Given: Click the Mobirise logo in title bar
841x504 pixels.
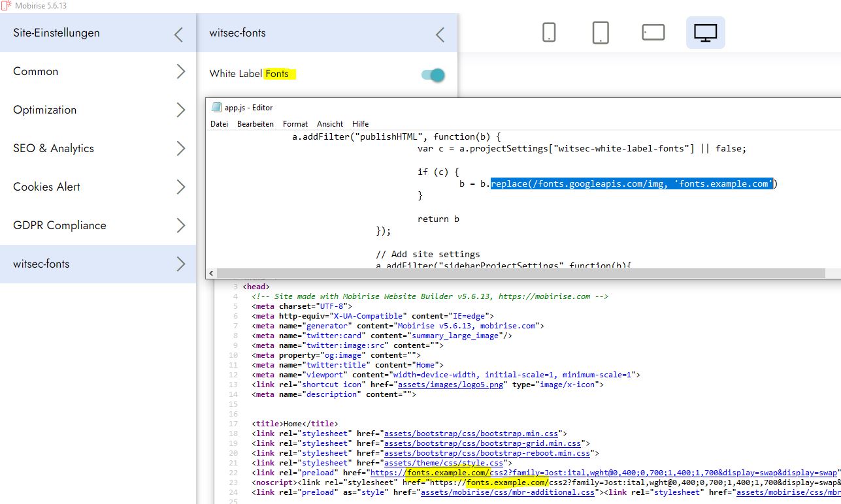Looking at the screenshot, I should (6, 6).
